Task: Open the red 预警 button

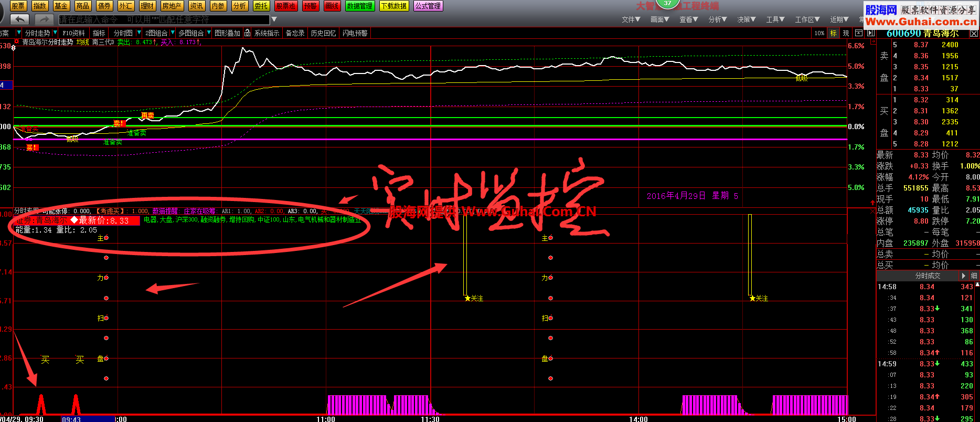Action: pos(311,6)
